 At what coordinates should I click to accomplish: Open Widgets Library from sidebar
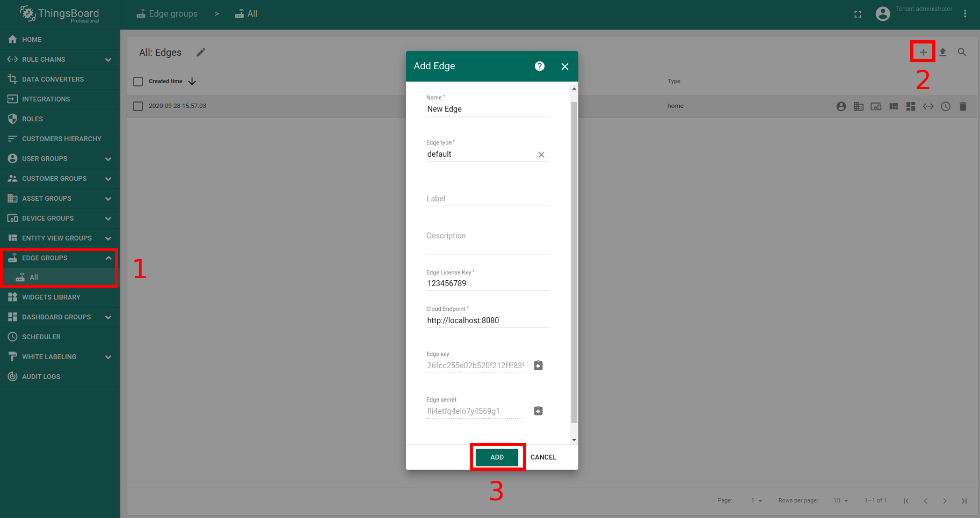[51, 297]
